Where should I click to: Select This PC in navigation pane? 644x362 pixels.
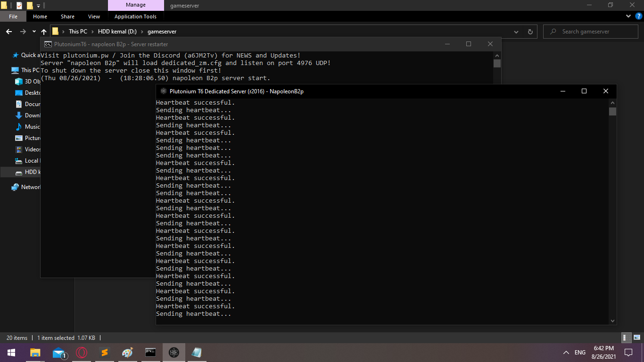pos(25,70)
